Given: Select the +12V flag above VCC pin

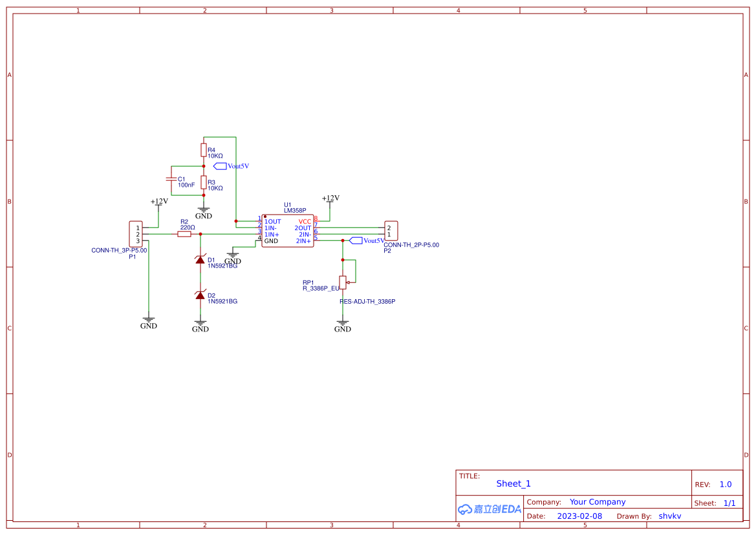Looking at the screenshot, I should [x=330, y=198].
